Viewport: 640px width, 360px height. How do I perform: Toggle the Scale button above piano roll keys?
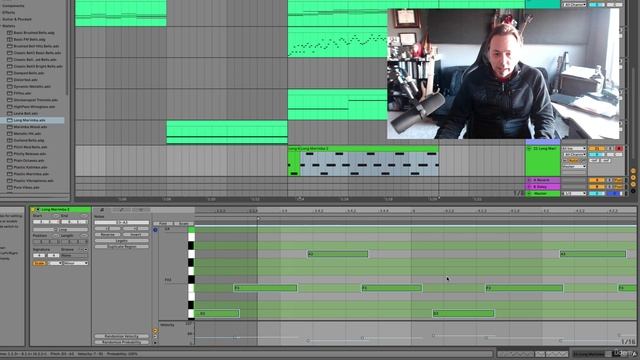click(x=184, y=224)
